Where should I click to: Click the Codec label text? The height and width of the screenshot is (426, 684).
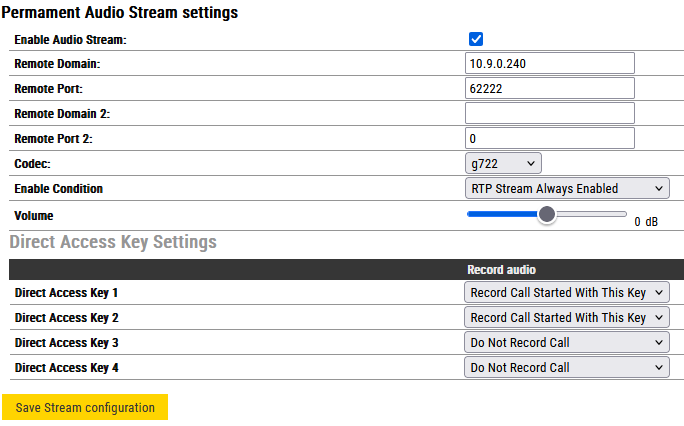(32, 163)
